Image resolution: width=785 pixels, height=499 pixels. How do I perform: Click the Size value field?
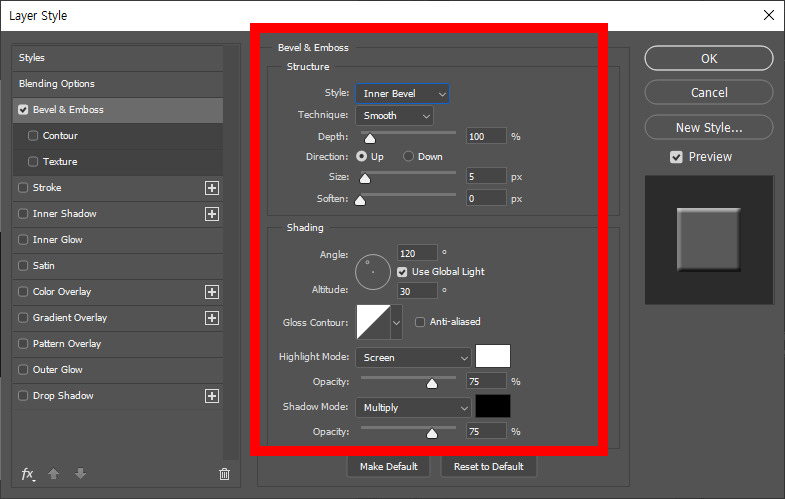click(486, 176)
